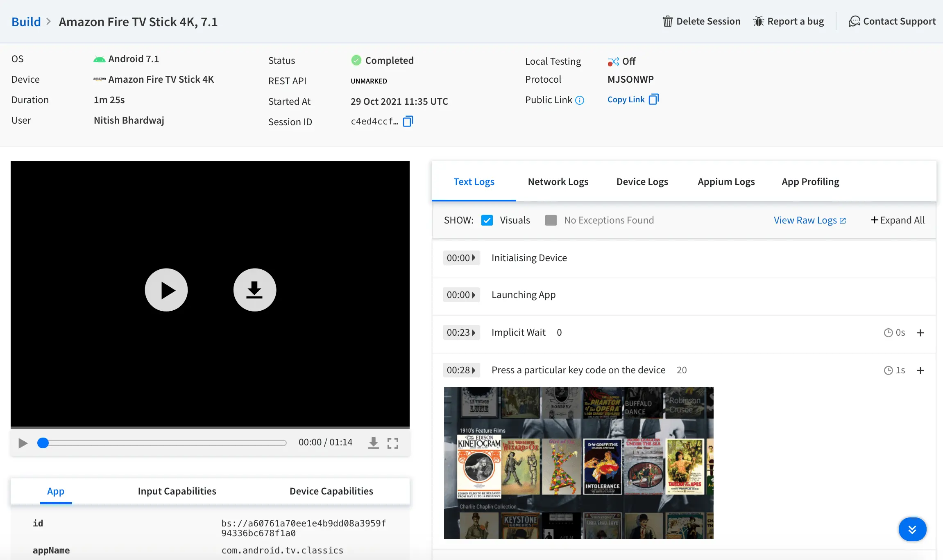
Task: Switch to the Network Logs tab
Action: [x=558, y=182]
